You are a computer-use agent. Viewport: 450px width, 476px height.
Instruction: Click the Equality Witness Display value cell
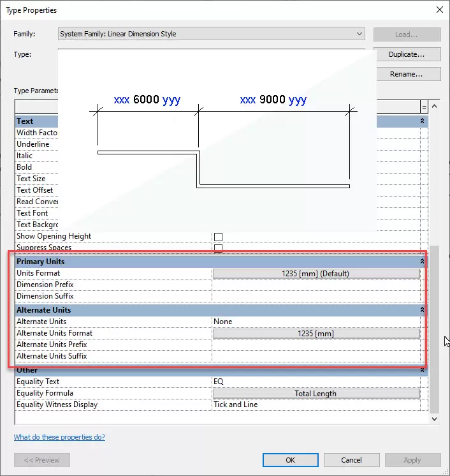pos(316,405)
